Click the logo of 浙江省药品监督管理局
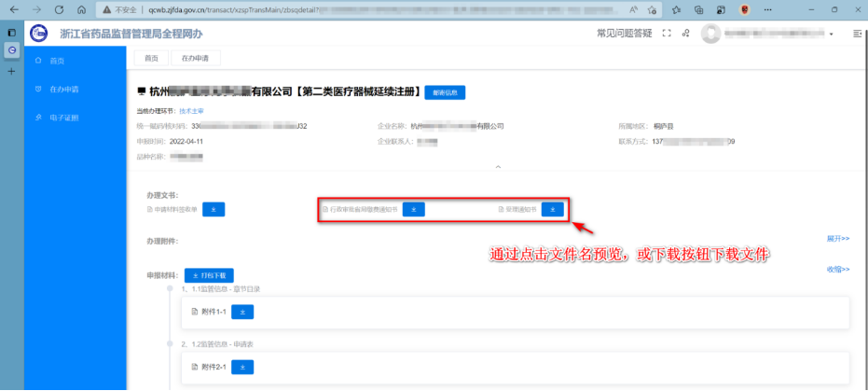Image resolution: width=868 pixels, height=391 pixels. 38,34
